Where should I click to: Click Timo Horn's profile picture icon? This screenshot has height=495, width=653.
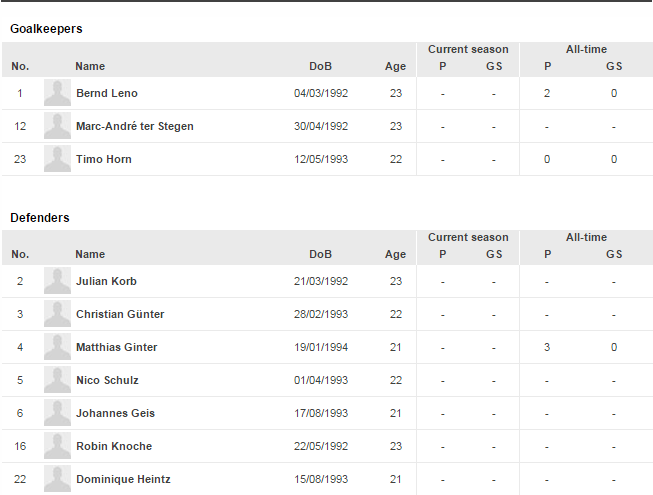[57, 159]
